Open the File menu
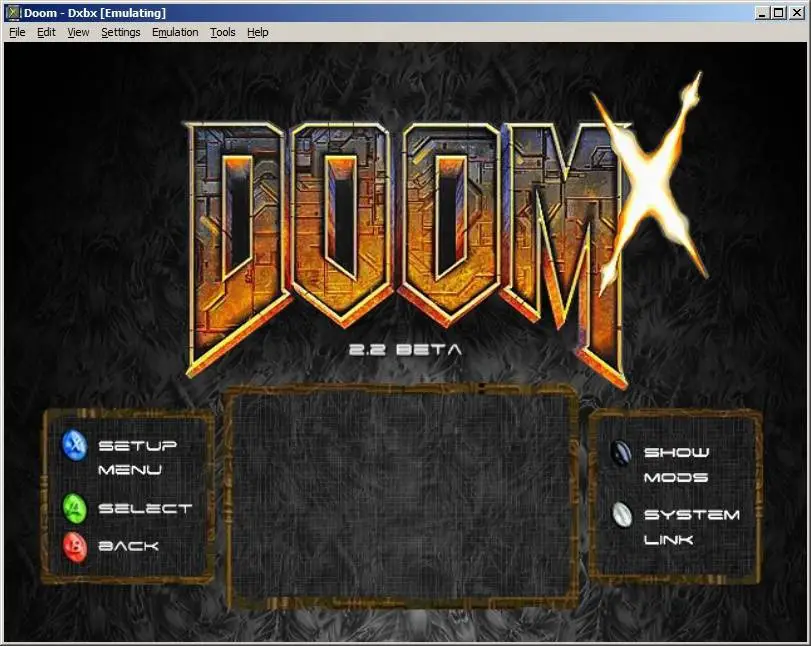 [x=17, y=32]
